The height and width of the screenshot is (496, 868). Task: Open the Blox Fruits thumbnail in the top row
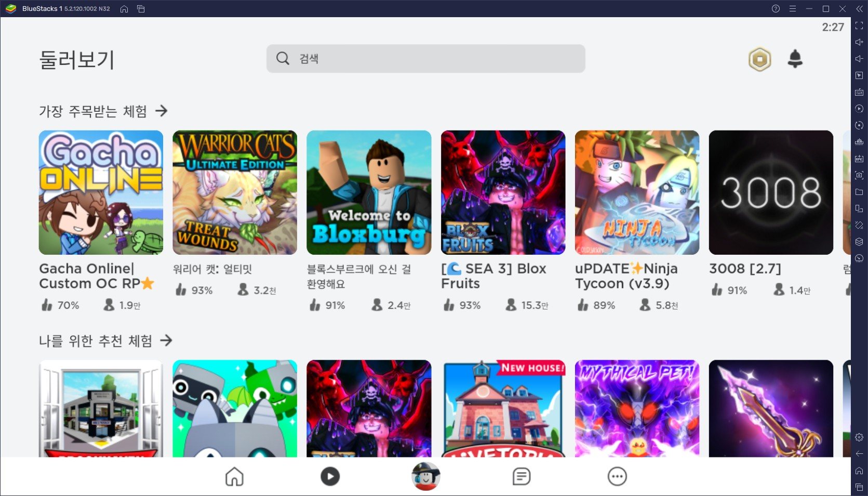point(503,192)
